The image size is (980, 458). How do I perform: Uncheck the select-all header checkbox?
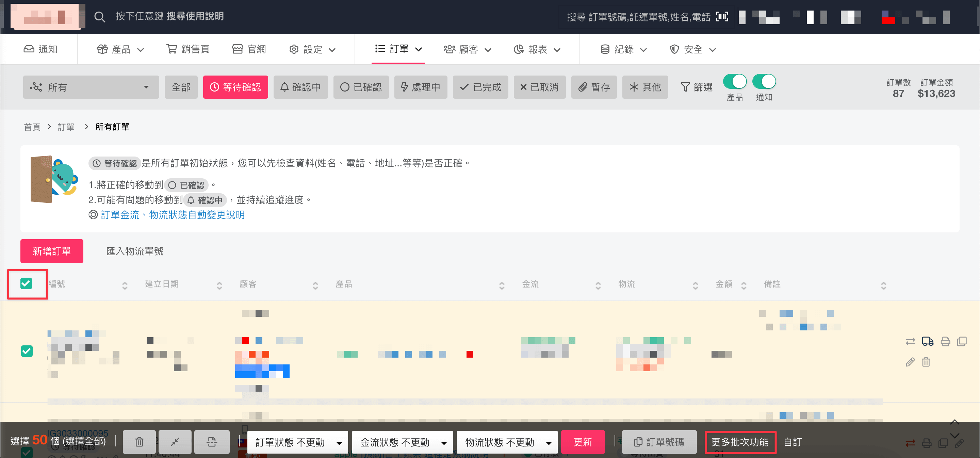click(26, 283)
